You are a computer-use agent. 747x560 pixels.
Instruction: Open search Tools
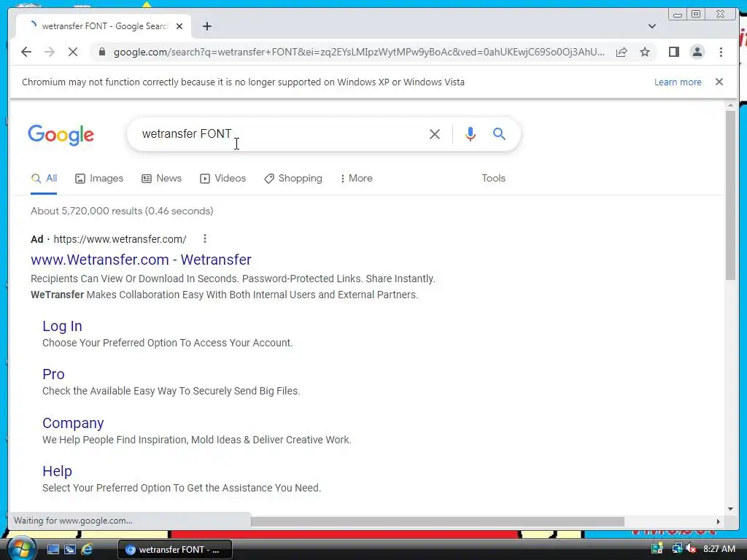(493, 178)
